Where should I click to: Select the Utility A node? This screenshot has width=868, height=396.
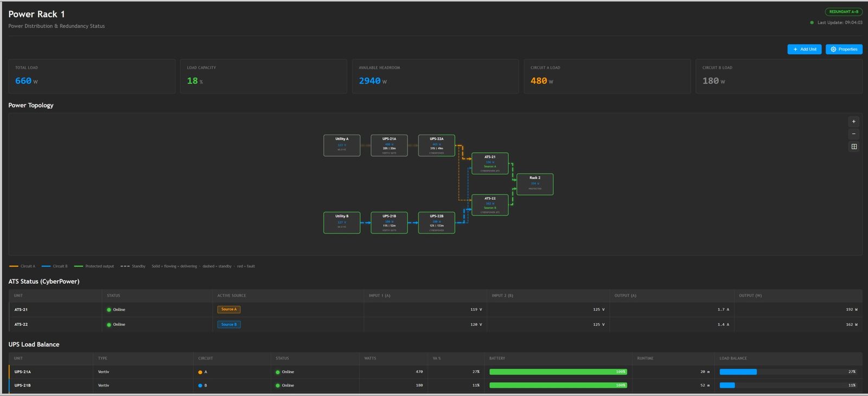pos(342,145)
